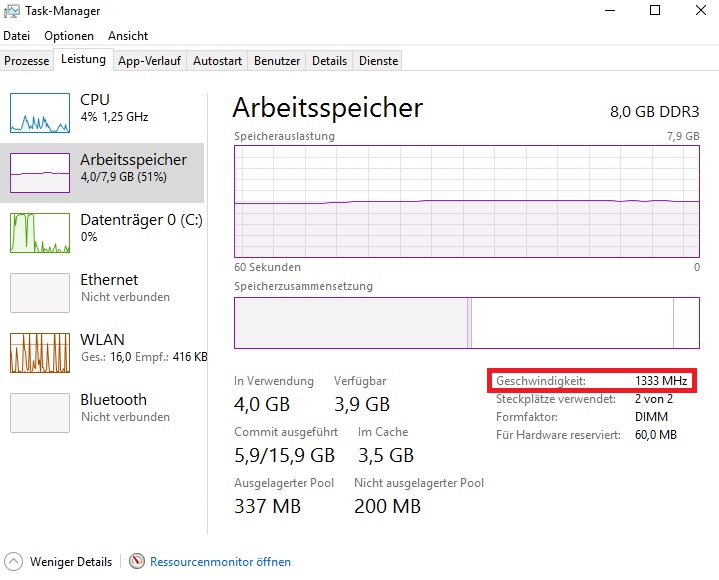
Task: Select the Arbeitsspeicher memory graph thumbnail
Action: point(40,172)
